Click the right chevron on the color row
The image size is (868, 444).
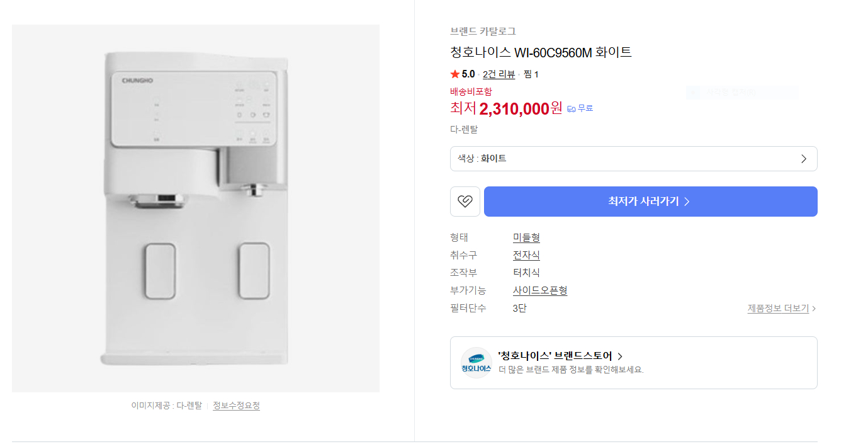pyautogui.click(x=803, y=158)
